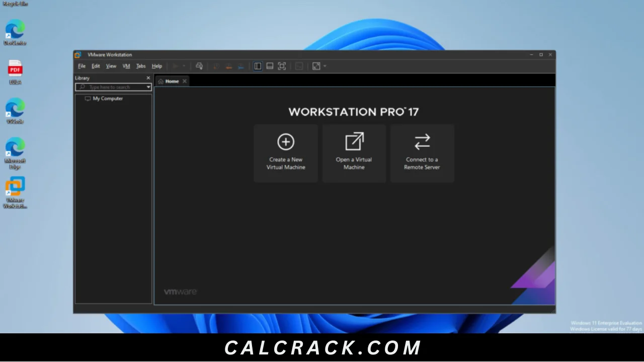Expand the stretch mode dropdown arrow

point(325,66)
